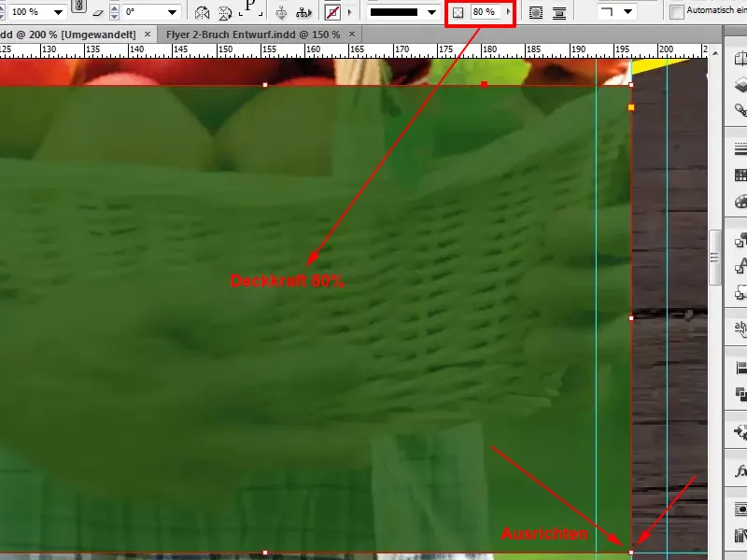This screenshot has width=747, height=560.
Task: Open the 0° shear angle dropdown
Action: (173, 12)
